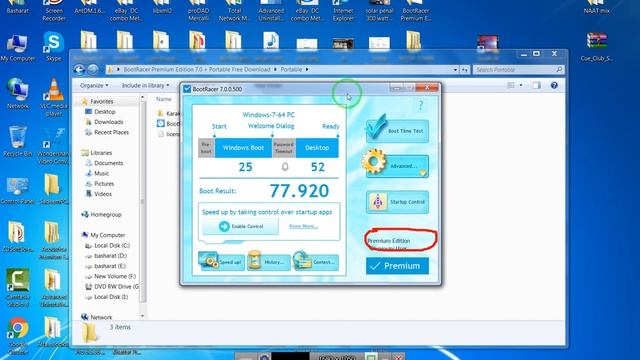The height and width of the screenshot is (360, 640).
Task: Click the address bar refresh button
Action: coord(464,70)
